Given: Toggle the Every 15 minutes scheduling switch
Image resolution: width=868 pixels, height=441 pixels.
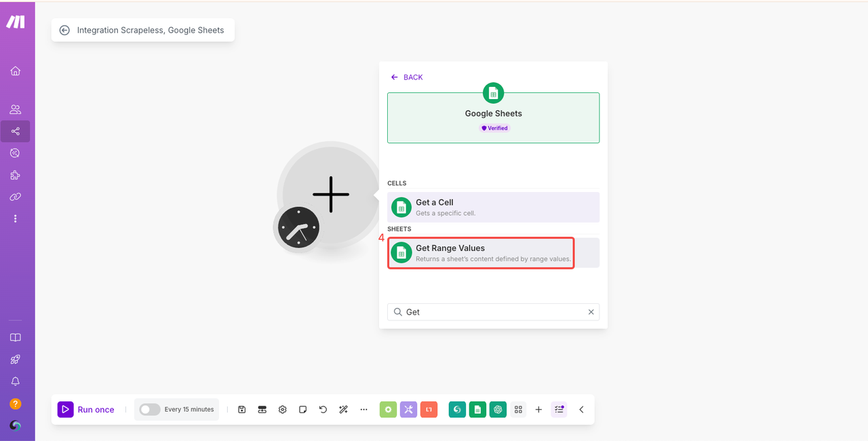Looking at the screenshot, I should (x=150, y=410).
